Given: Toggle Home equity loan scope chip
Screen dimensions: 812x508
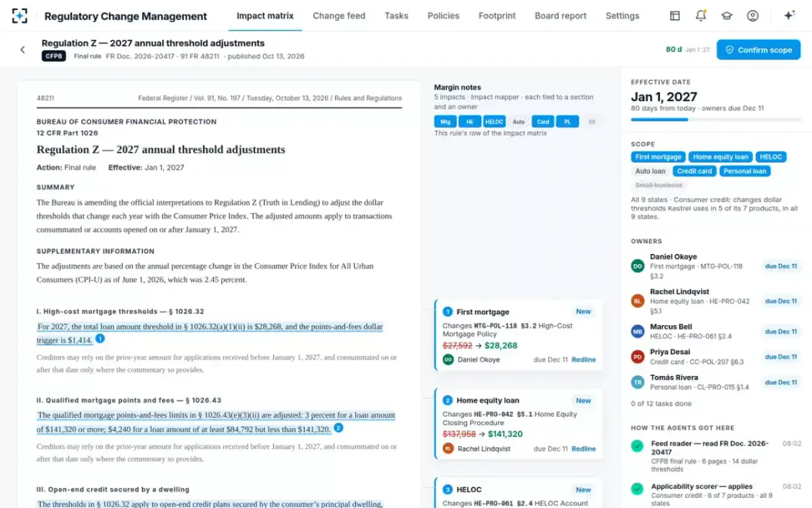Looking at the screenshot, I should point(721,156).
